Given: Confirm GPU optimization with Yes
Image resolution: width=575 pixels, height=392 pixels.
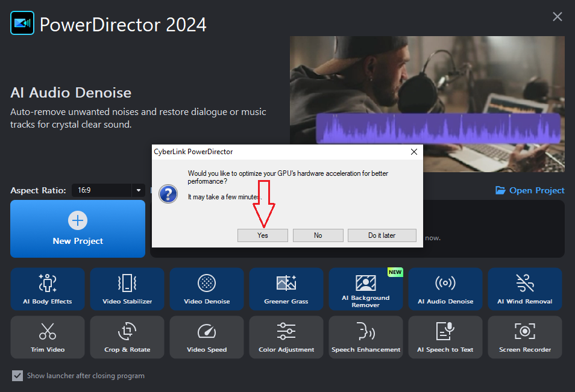Looking at the screenshot, I should [x=263, y=235].
